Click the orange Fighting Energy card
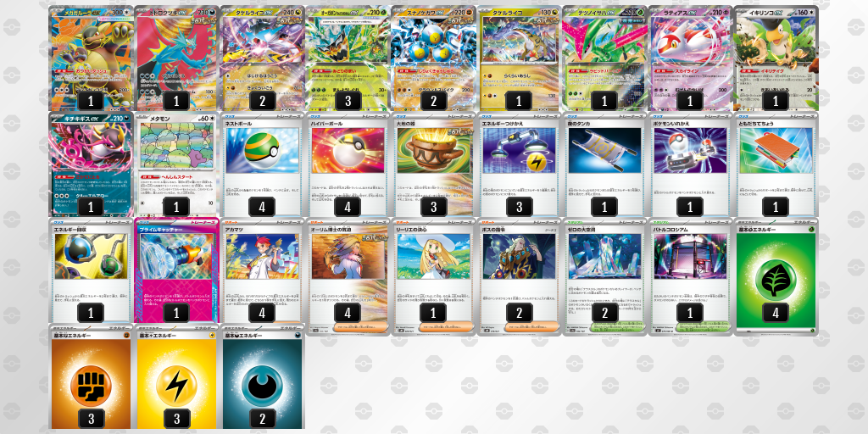Image resolution: width=868 pixels, height=434 pixels. tap(92, 376)
